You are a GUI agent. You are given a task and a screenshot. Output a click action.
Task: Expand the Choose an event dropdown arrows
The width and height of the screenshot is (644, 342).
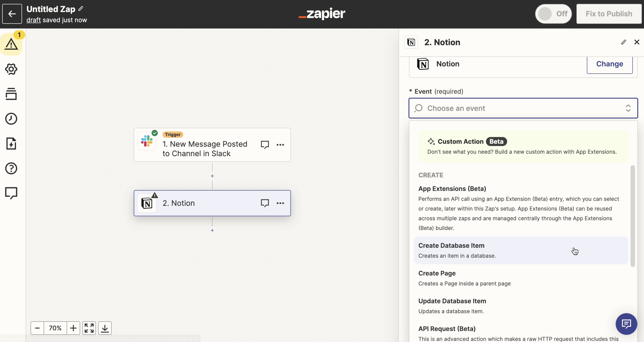(x=628, y=108)
